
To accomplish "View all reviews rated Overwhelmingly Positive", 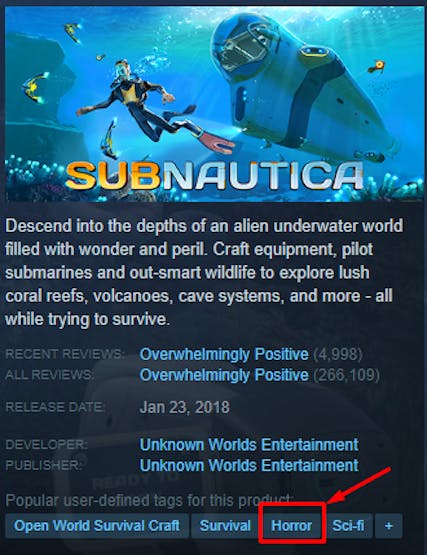I will [224, 375].
